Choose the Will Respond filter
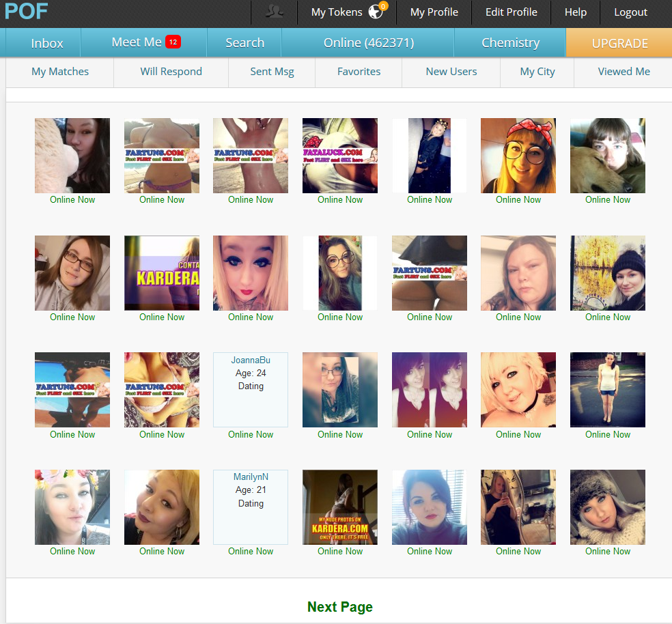The width and height of the screenshot is (672, 624). 171,72
